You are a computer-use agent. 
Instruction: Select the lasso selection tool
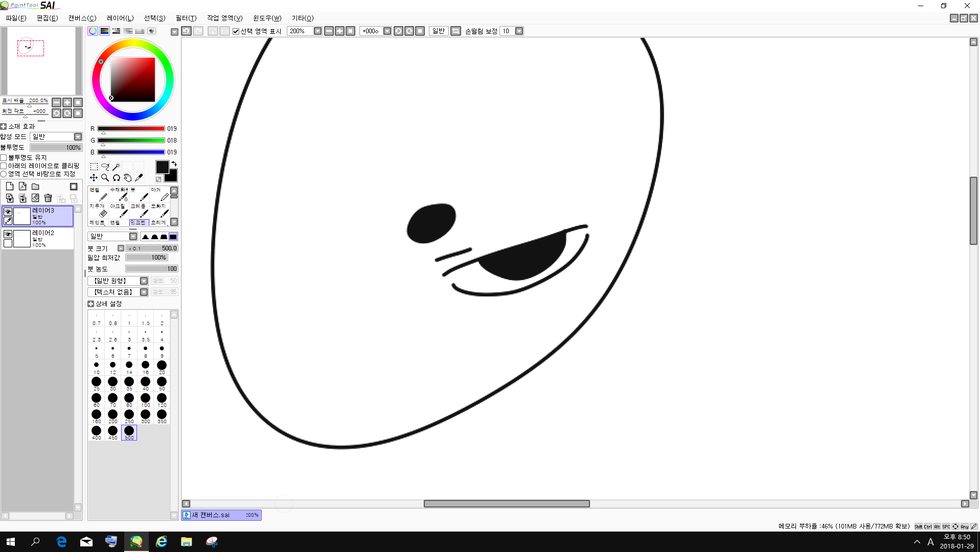pyautogui.click(x=105, y=167)
